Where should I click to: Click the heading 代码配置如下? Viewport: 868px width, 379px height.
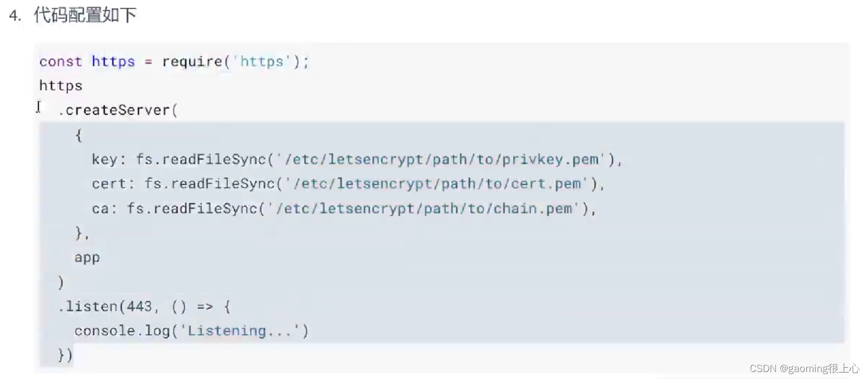85,15
